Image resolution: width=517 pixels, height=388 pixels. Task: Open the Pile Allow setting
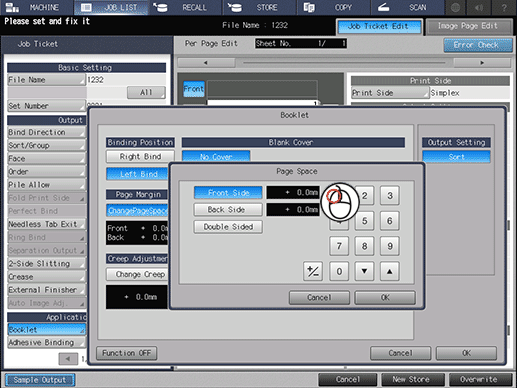click(x=46, y=185)
